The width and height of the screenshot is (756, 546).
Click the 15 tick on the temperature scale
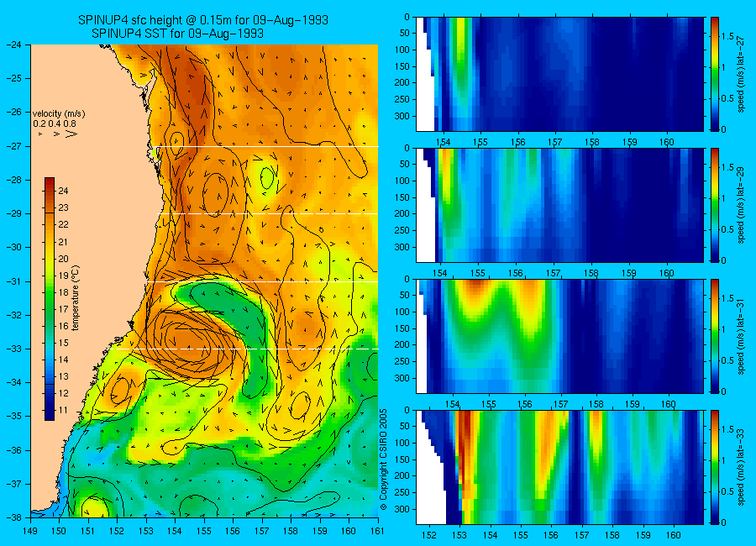click(x=63, y=343)
